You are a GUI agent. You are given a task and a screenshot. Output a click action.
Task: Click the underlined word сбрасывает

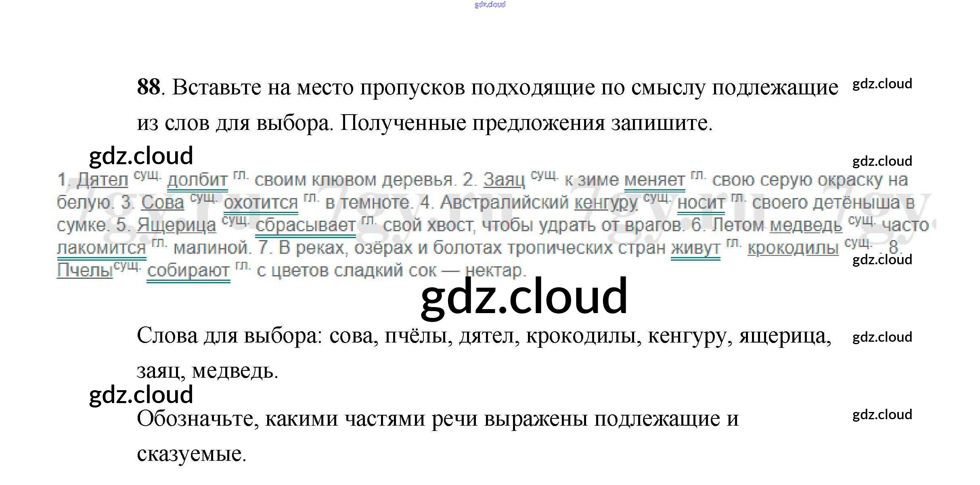(306, 225)
